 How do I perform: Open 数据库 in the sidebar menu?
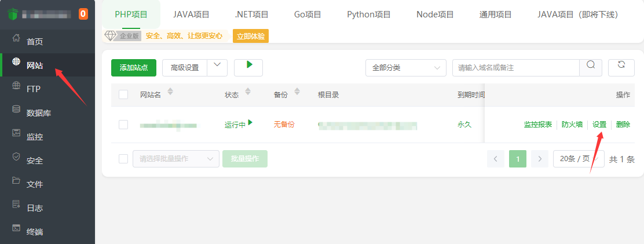coord(39,113)
